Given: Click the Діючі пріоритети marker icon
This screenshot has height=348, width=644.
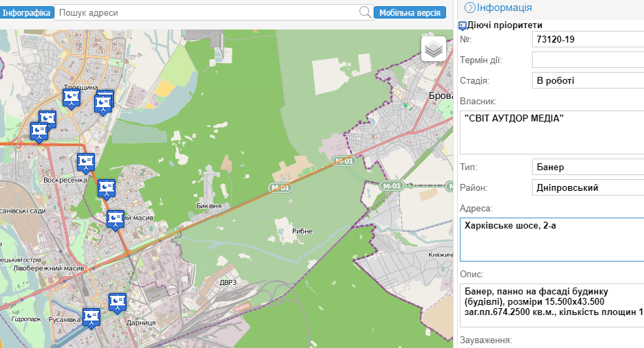Looking at the screenshot, I should point(463,26).
